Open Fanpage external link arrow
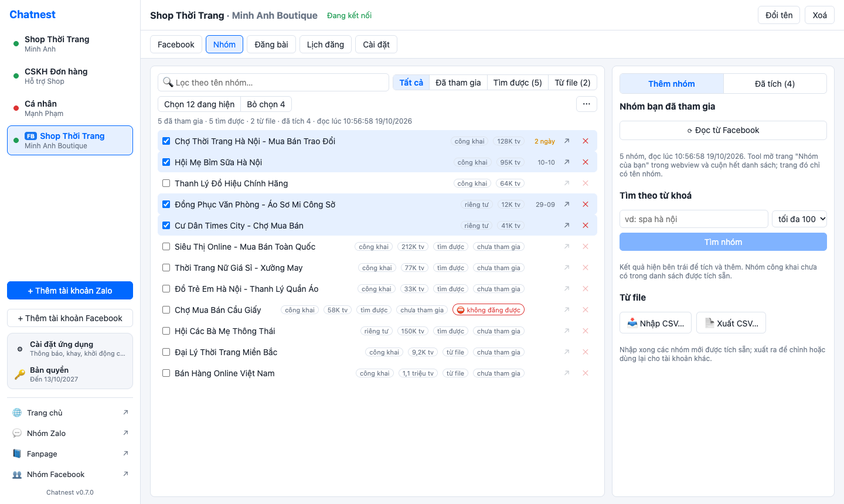 click(x=125, y=454)
